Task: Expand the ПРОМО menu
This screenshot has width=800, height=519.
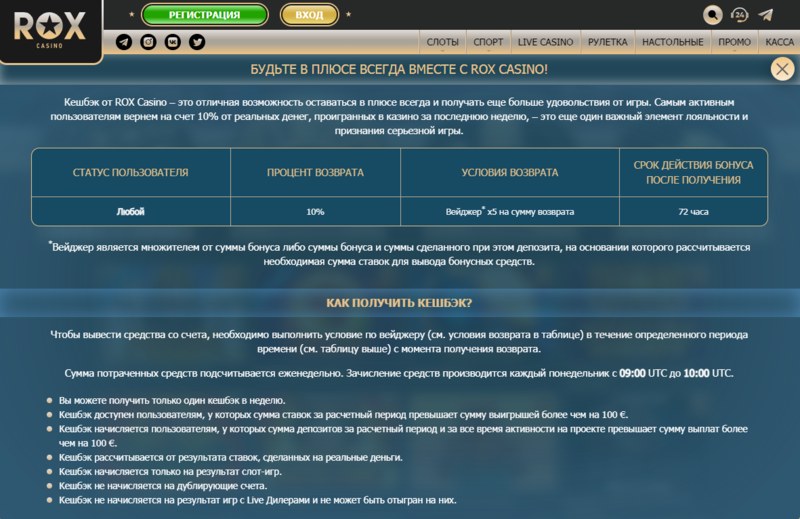Action: 735,42
